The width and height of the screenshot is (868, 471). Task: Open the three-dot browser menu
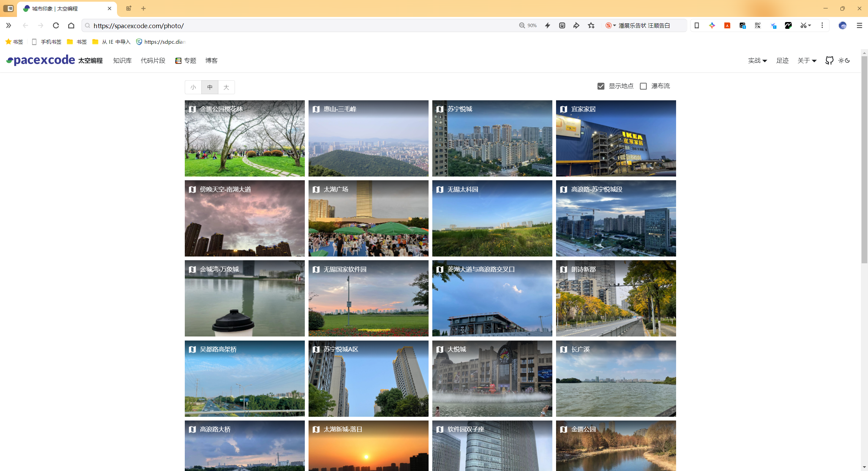(822, 25)
